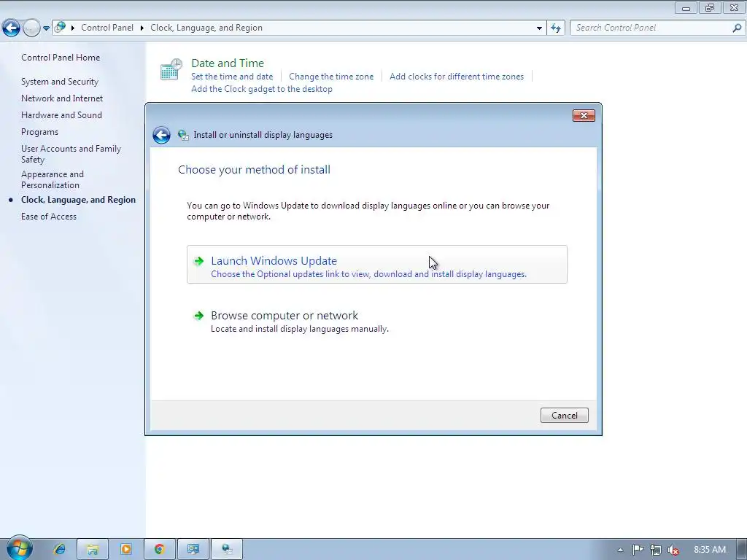Open Network and Internet category
The height and width of the screenshot is (560, 747).
coord(62,98)
